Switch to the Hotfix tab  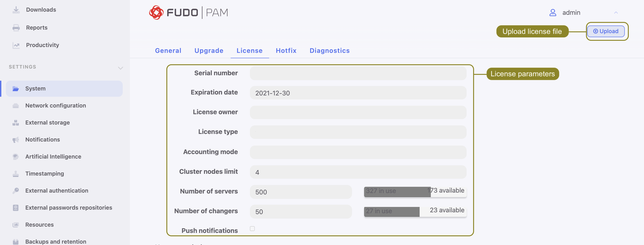(286, 50)
